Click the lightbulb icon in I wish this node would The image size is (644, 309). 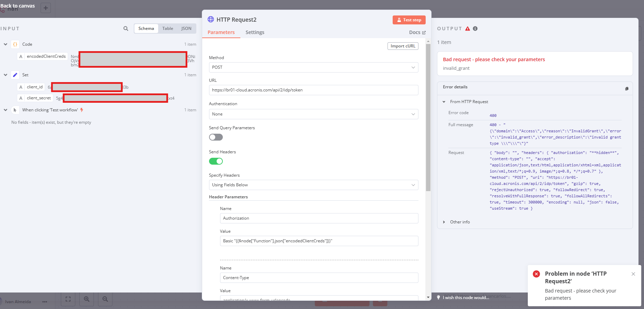click(x=438, y=297)
